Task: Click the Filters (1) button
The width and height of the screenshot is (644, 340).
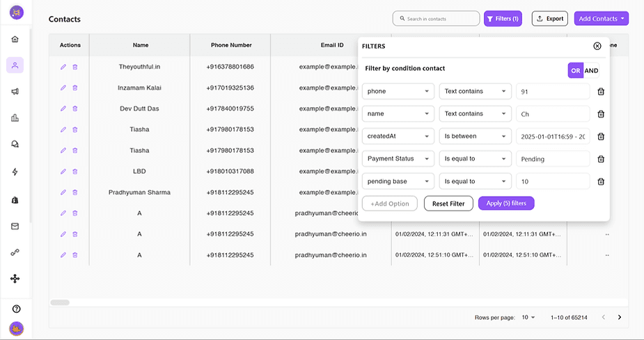Action: 503,19
